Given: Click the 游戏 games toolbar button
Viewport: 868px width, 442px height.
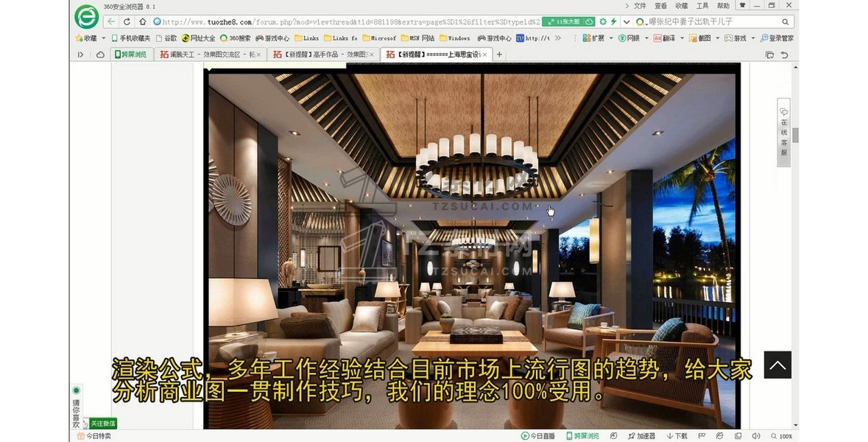Looking at the screenshot, I should pyautogui.click(x=735, y=38).
